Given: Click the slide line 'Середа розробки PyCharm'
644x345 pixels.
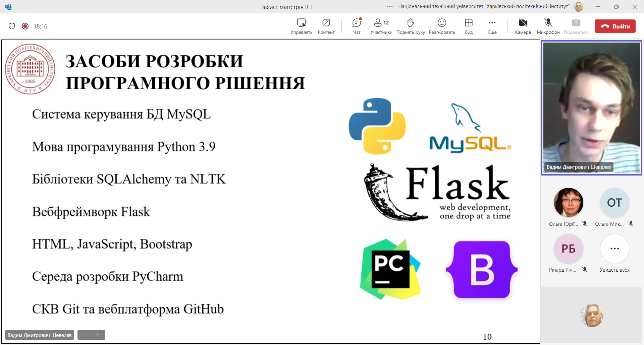Looking at the screenshot, I should click(108, 277).
